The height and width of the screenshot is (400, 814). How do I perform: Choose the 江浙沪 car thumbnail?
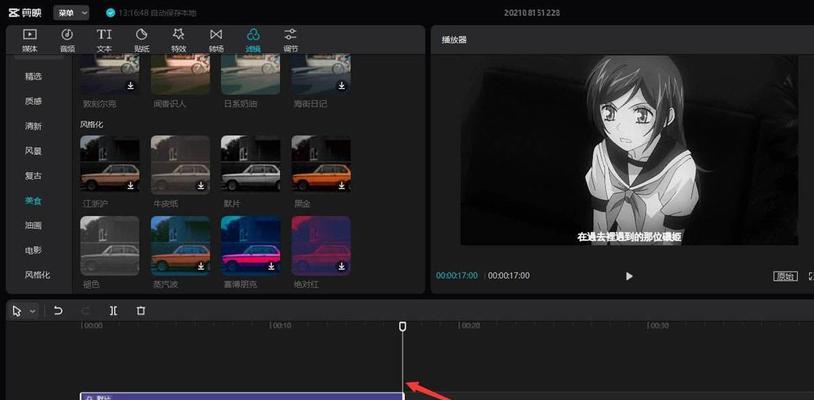(110, 165)
